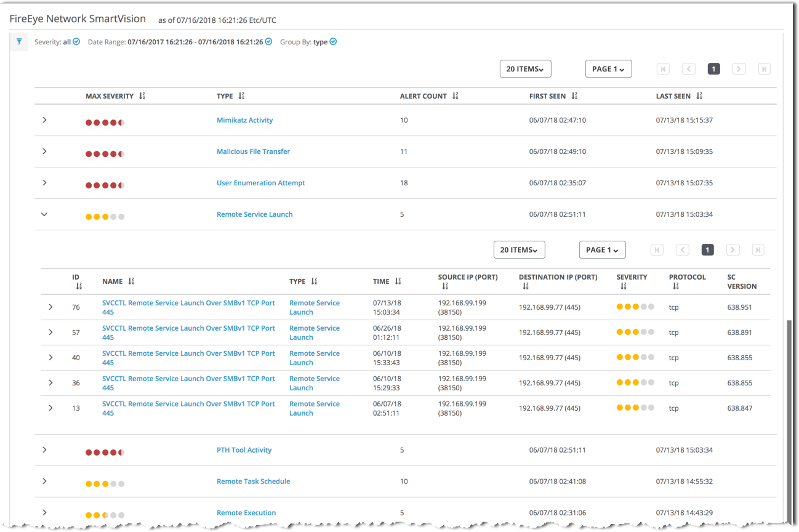
Task: Edit the Severity filter check icon
Action: (x=76, y=42)
